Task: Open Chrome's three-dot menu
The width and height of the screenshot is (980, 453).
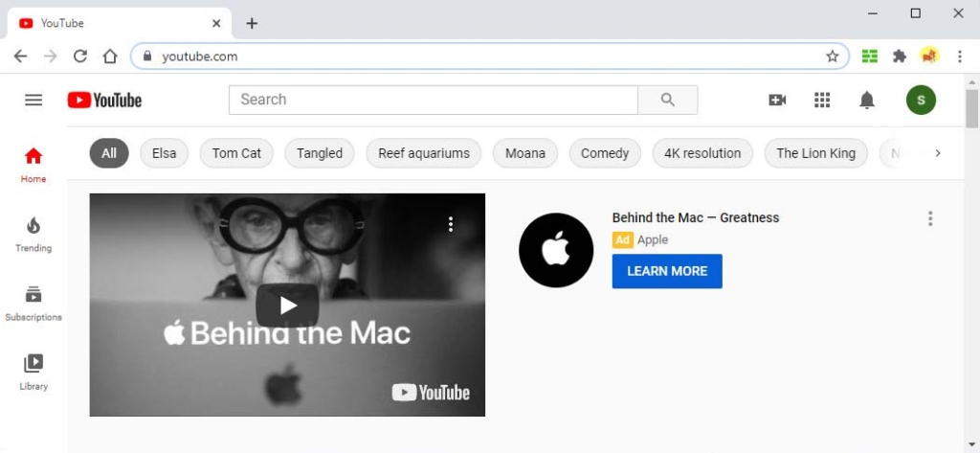Action: click(x=959, y=57)
